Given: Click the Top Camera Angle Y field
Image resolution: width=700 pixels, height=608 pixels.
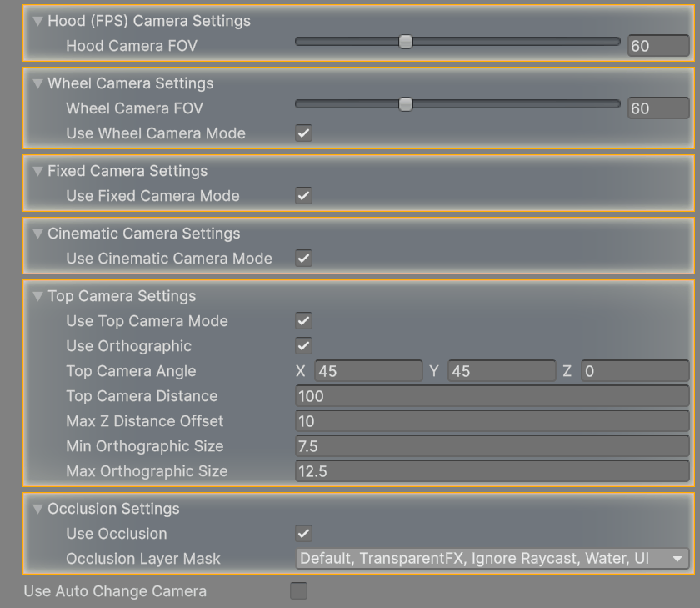Looking at the screenshot, I should click(x=502, y=371).
